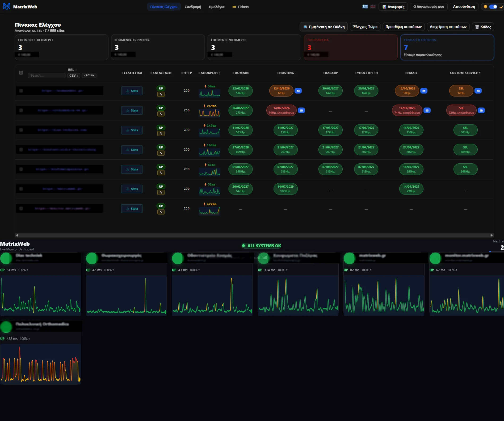Click the URL Search input field

(x=47, y=76)
